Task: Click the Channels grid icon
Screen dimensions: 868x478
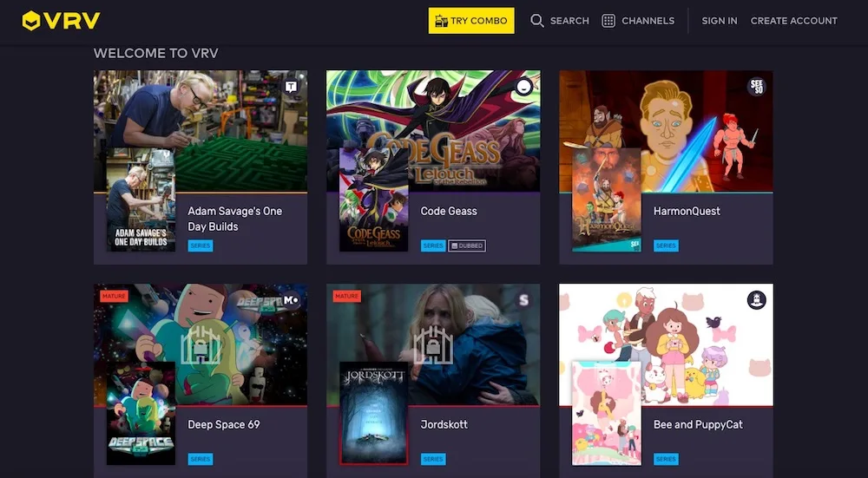Action: click(x=608, y=21)
